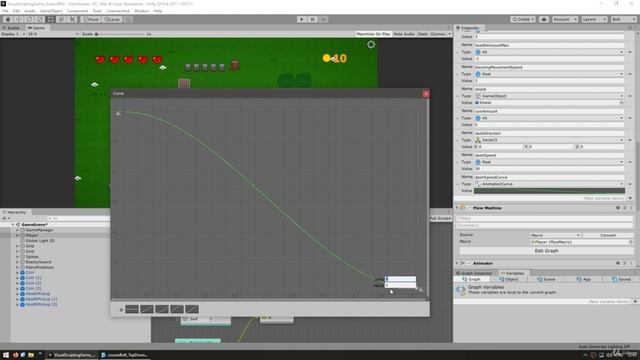Toggle Maximize On Play
Screen dimensions: 640x360
point(373,34)
